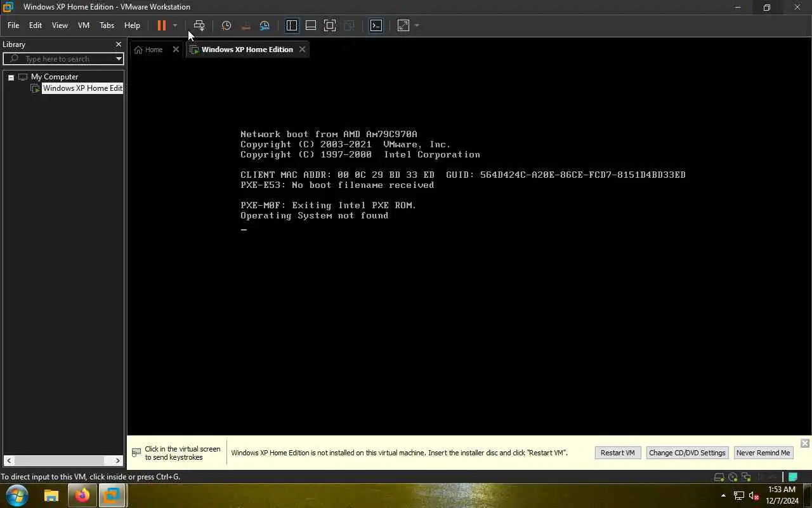This screenshot has width=812, height=508.
Task: Take a snapshot of this virtual machine
Action: (x=226, y=25)
